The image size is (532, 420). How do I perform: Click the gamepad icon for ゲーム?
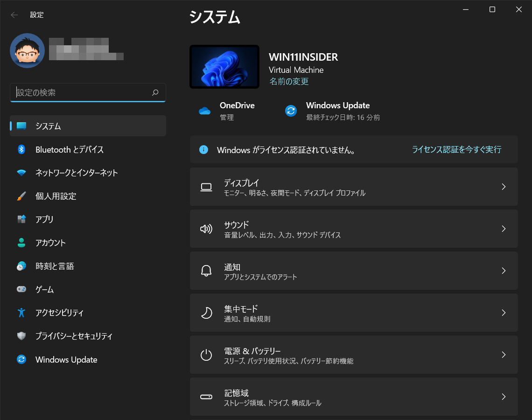pyautogui.click(x=21, y=289)
